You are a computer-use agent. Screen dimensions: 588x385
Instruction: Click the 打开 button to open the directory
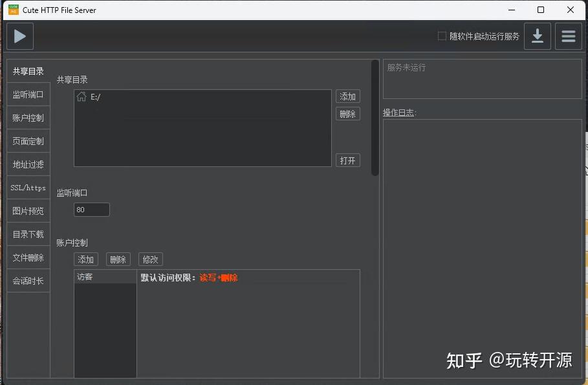point(347,160)
